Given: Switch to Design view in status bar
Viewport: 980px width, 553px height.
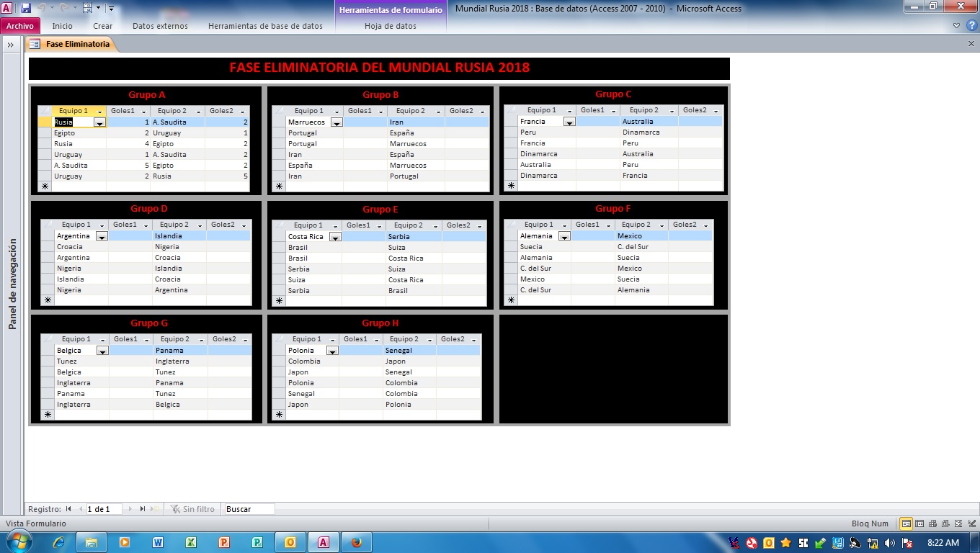Looking at the screenshot, I should point(972,523).
